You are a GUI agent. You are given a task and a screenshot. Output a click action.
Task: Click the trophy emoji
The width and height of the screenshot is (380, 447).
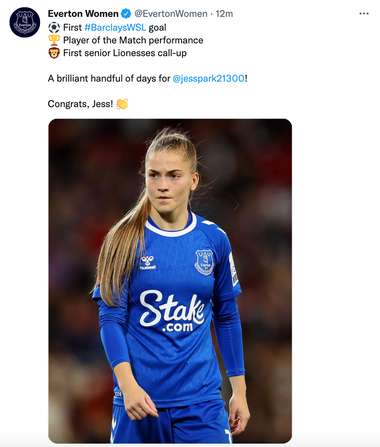point(54,40)
